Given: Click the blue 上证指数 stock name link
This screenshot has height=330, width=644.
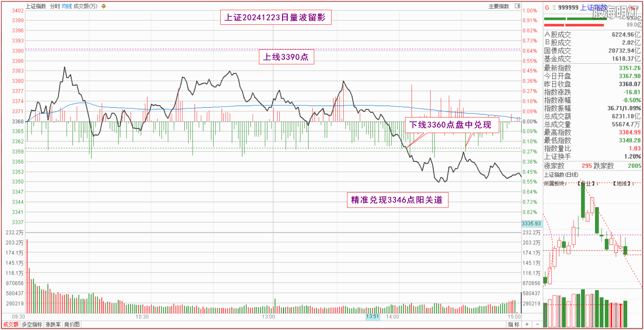Looking at the screenshot, I should 593,7.
